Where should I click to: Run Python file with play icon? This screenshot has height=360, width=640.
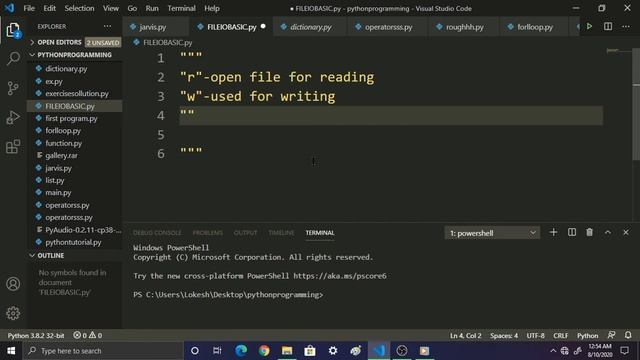tap(589, 27)
